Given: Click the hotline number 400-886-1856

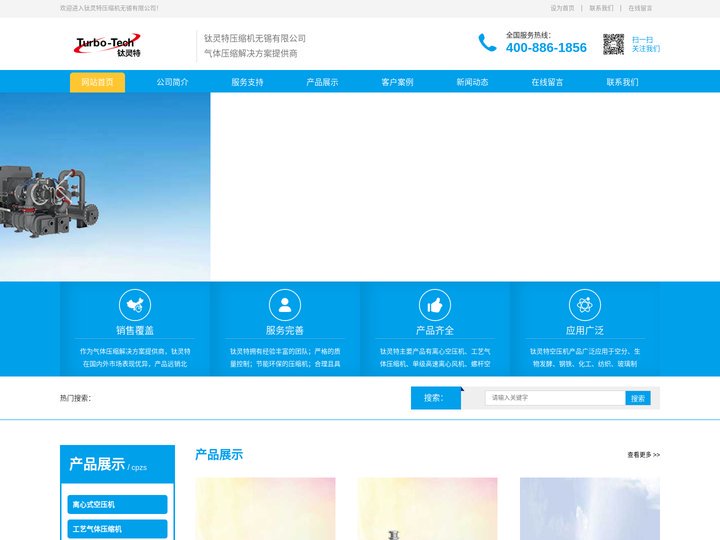Looking at the screenshot, I should [546, 48].
